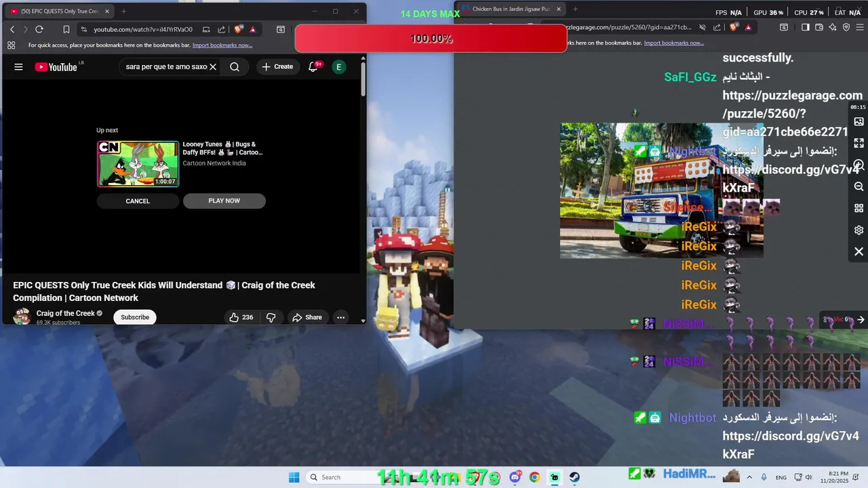Cancel the Up next autoplay
868x488 pixels.
tap(138, 201)
